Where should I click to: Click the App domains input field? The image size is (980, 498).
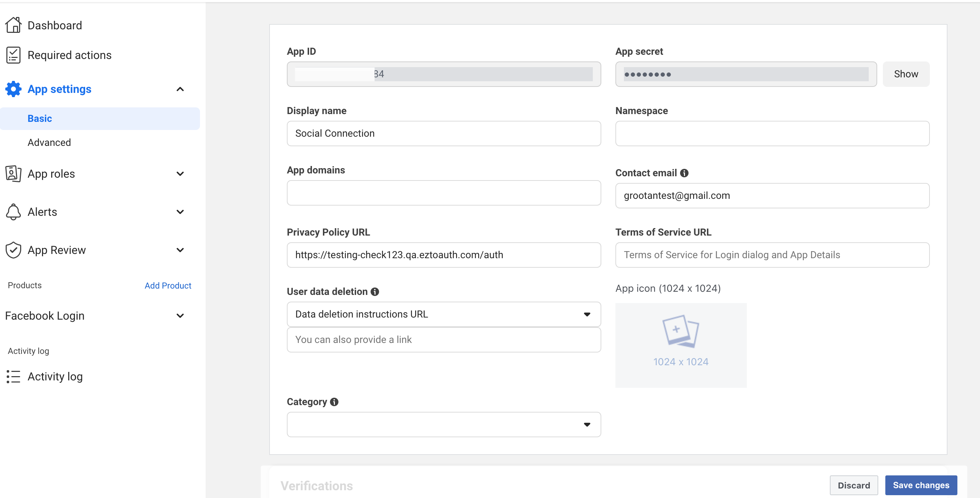point(444,193)
